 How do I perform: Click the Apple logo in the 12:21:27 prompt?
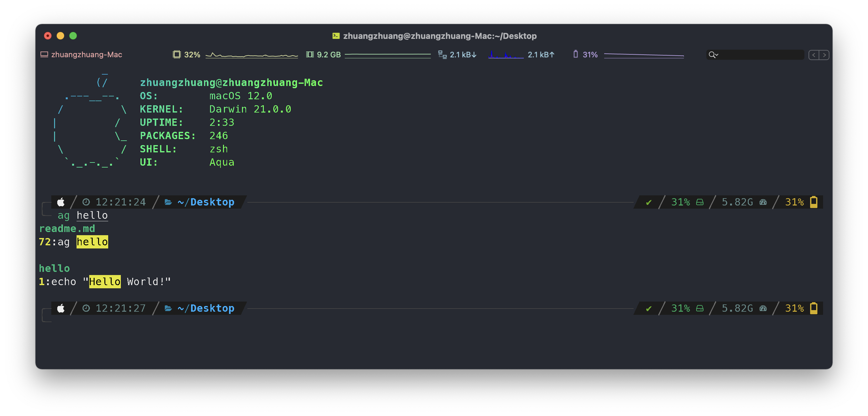[61, 308]
